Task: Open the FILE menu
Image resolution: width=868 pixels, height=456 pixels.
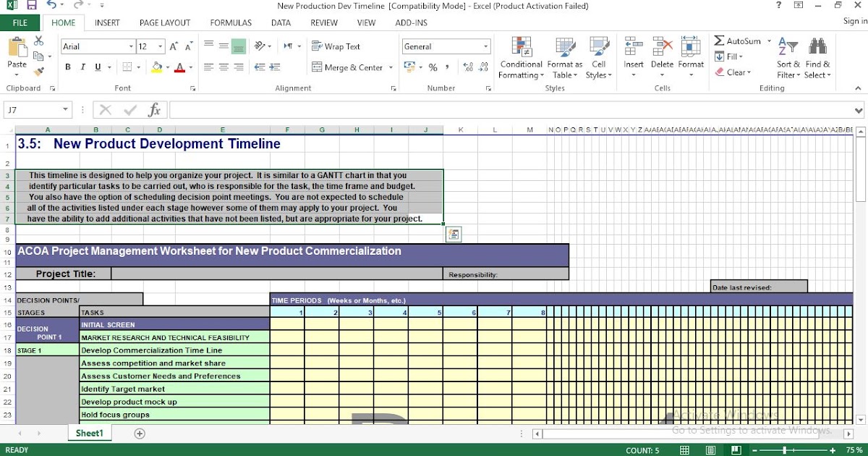Action: pyautogui.click(x=20, y=22)
